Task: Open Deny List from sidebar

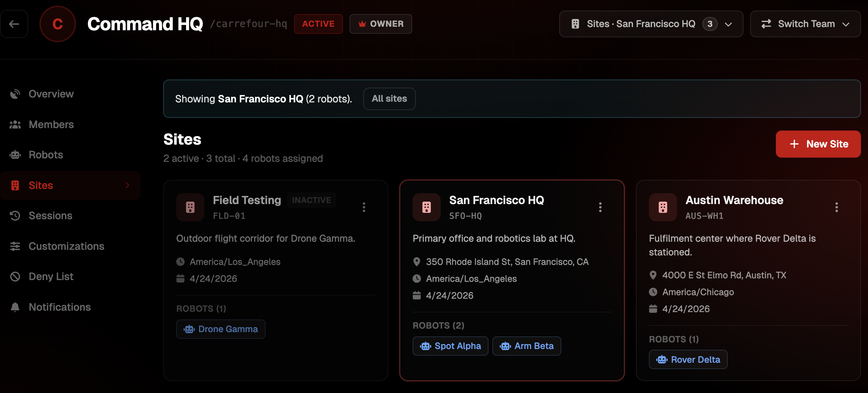Action: [x=51, y=277]
